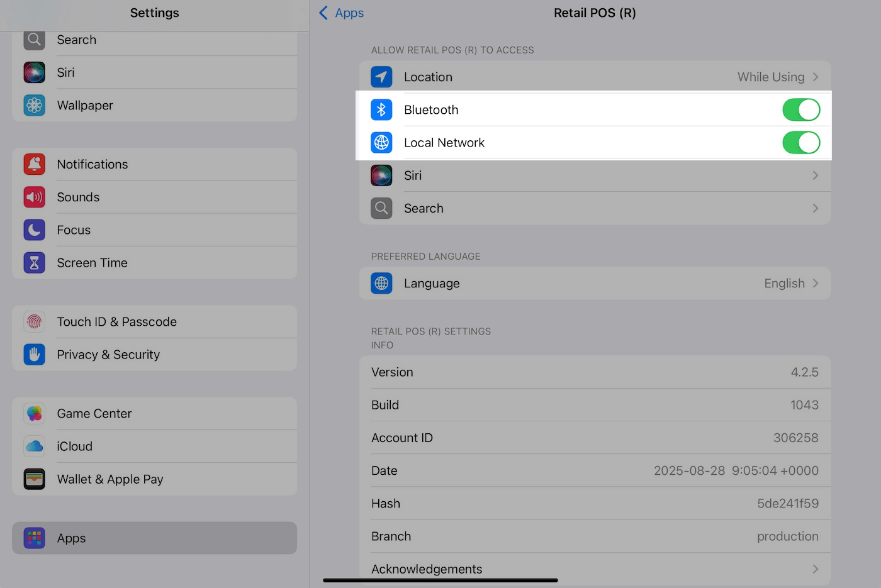The width and height of the screenshot is (881, 588).
Task: Click the Notifications bell icon
Action: [34, 164]
